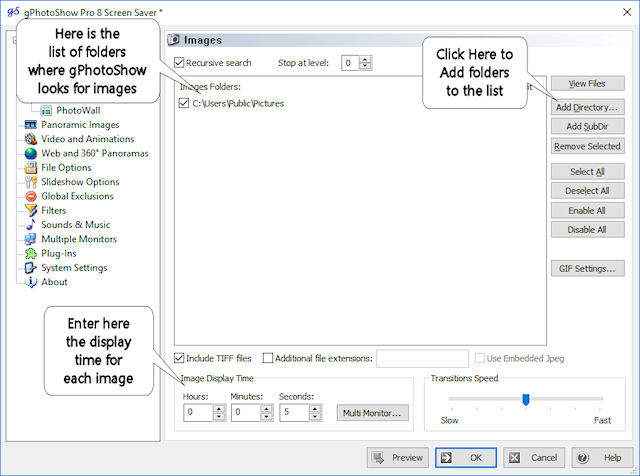Viewport: 640px width, 476px height.
Task: Open Multi Monitor... display time settings
Action: (372, 413)
